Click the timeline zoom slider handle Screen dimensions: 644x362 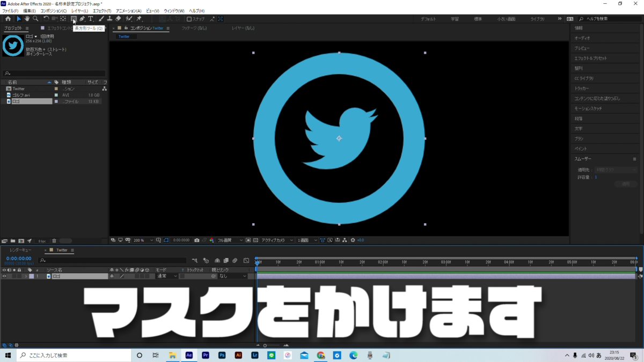[265, 345]
